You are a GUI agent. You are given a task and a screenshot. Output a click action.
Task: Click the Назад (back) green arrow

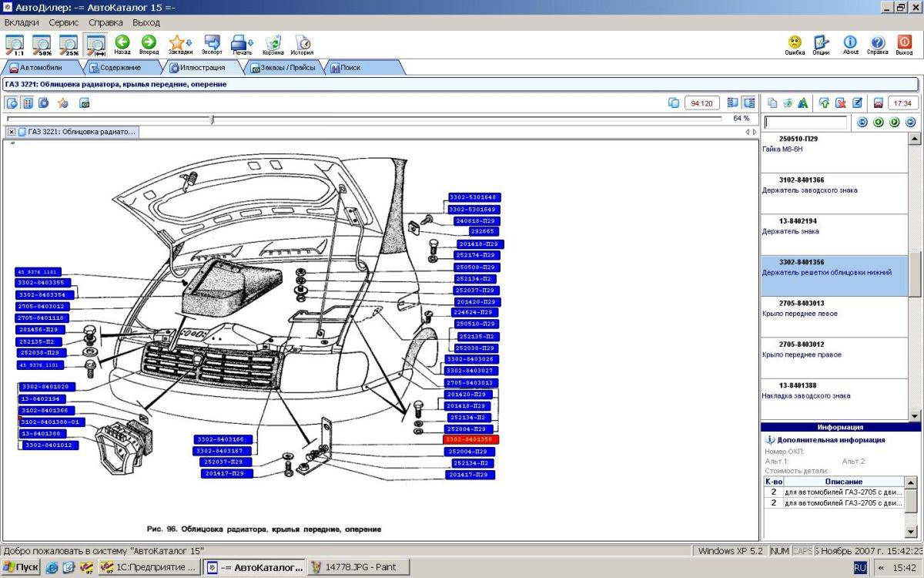point(122,45)
